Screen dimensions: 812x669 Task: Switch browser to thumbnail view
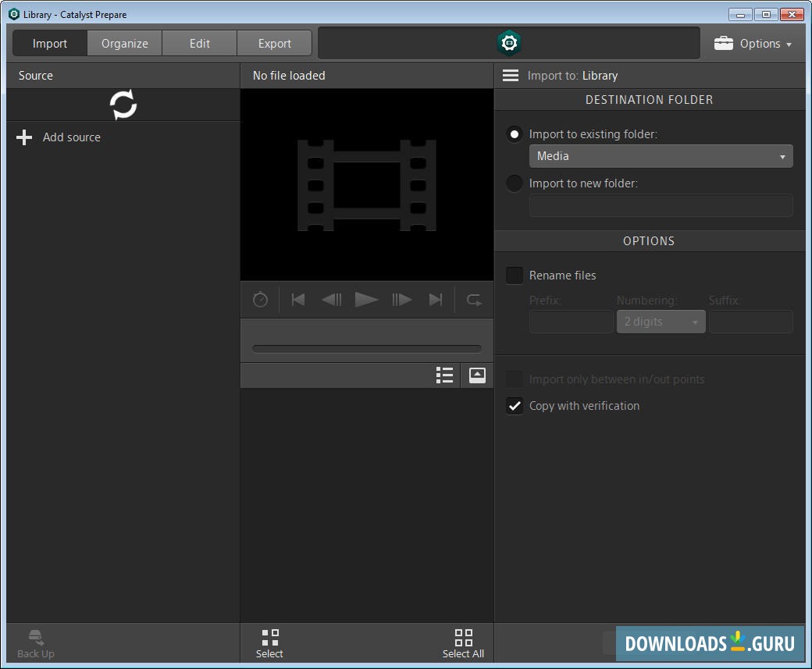(x=476, y=375)
